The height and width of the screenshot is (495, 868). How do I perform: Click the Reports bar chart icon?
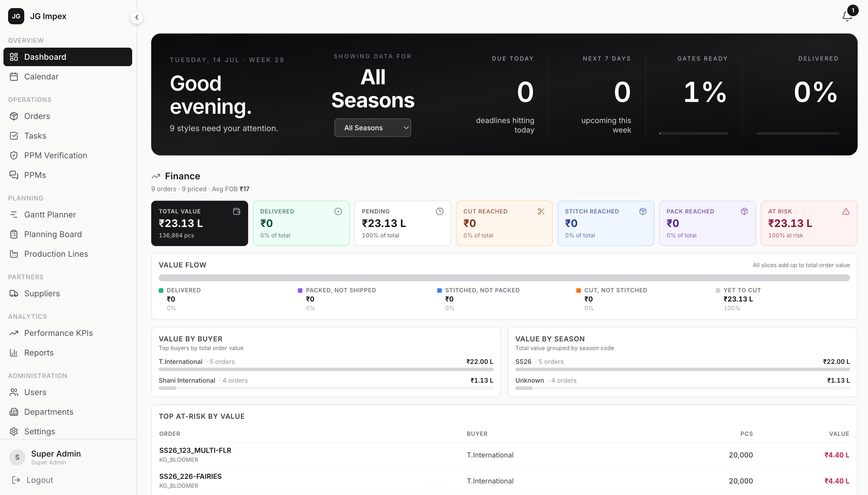click(x=14, y=353)
